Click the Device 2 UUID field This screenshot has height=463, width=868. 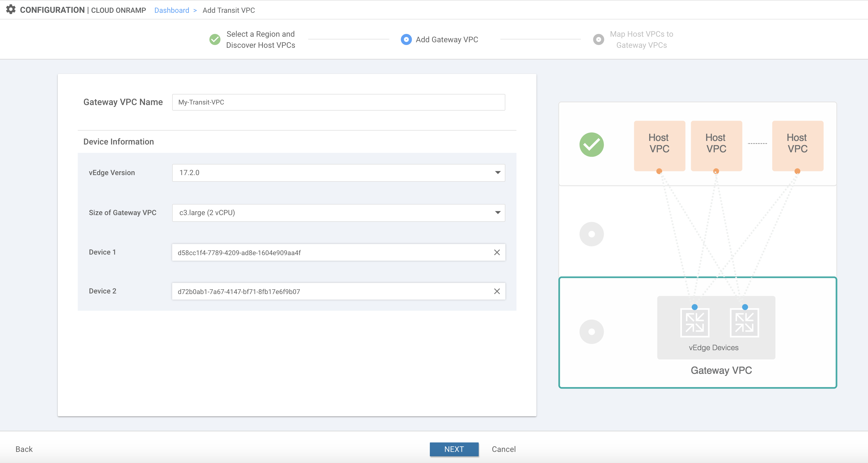(338, 291)
